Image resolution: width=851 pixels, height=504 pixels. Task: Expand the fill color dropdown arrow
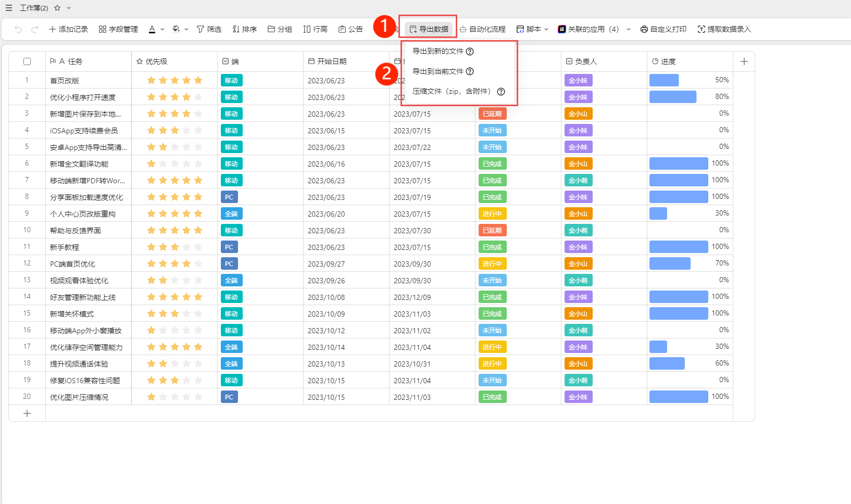point(186,29)
